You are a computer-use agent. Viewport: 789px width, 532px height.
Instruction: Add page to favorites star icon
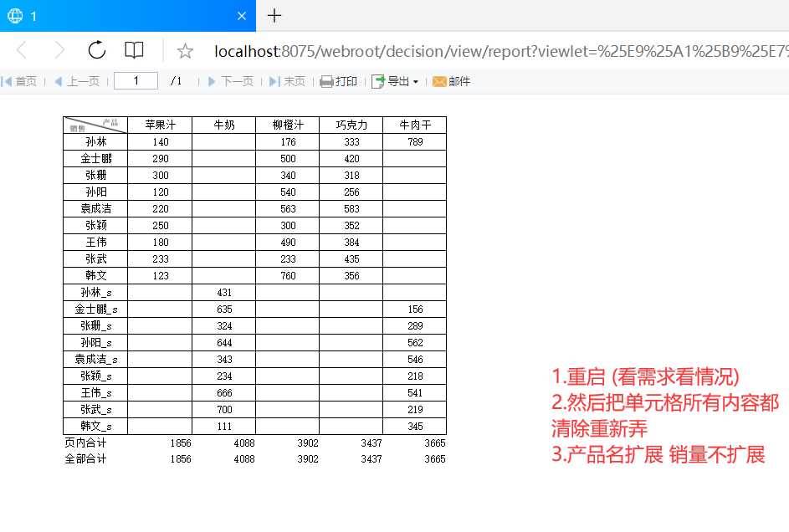(185, 51)
